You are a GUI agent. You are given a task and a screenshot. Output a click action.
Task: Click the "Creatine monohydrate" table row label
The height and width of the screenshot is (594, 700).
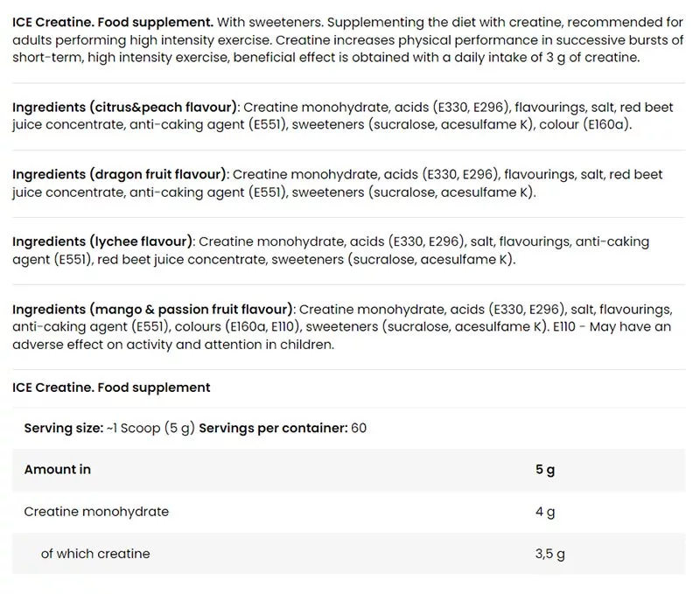[x=96, y=512]
